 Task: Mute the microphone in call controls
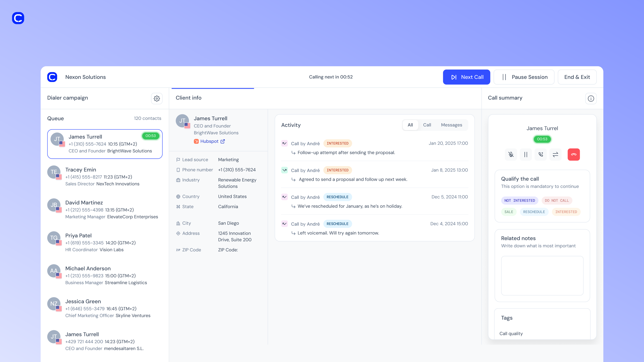pyautogui.click(x=511, y=154)
